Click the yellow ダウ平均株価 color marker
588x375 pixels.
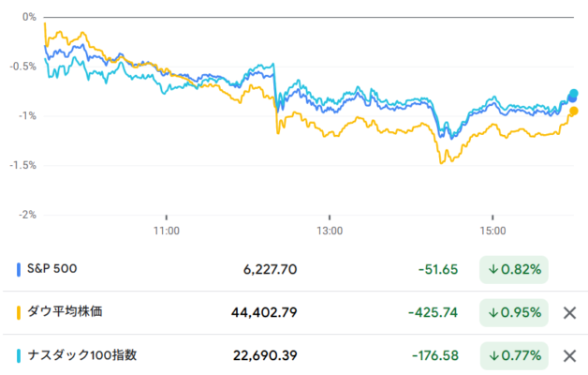[x=19, y=313]
